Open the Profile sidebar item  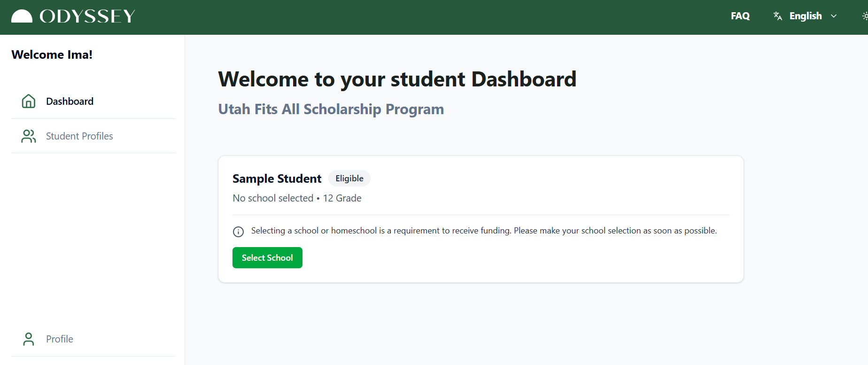click(93, 339)
